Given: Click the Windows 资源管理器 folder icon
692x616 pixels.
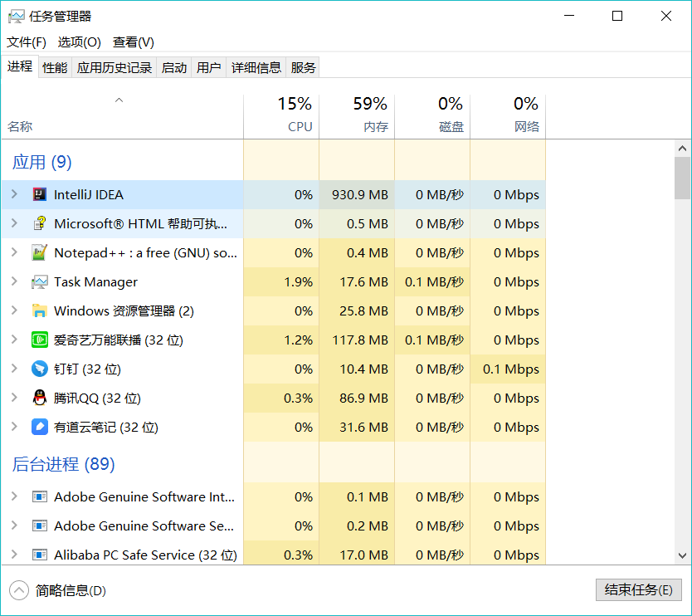Looking at the screenshot, I should 39,311.
